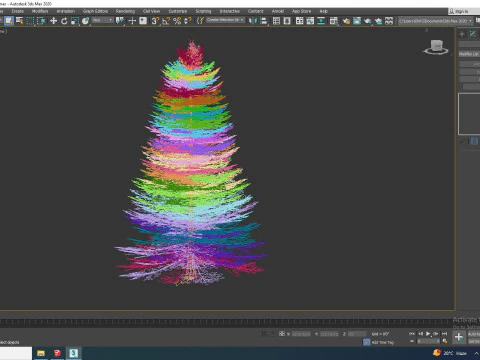Open the Scripting menu
Screen dimensions: 480x360
pos(203,11)
